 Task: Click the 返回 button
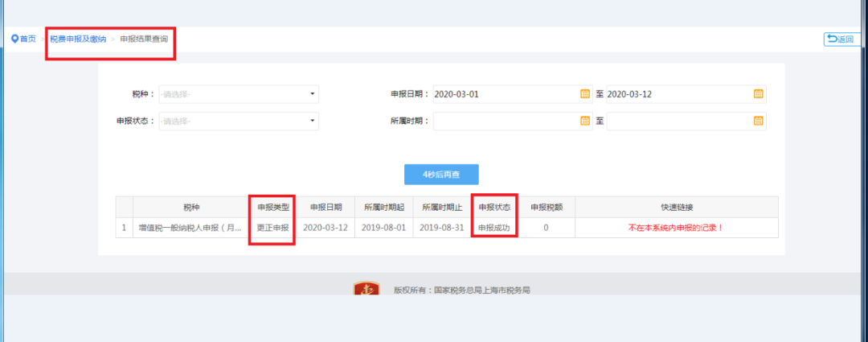pyautogui.click(x=841, y=39)
